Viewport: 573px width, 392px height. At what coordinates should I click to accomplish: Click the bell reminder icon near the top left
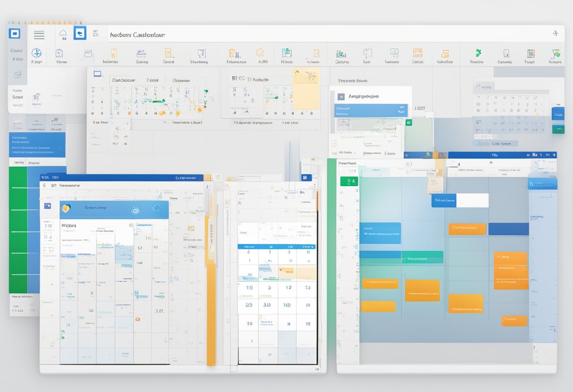pos(63,34)
